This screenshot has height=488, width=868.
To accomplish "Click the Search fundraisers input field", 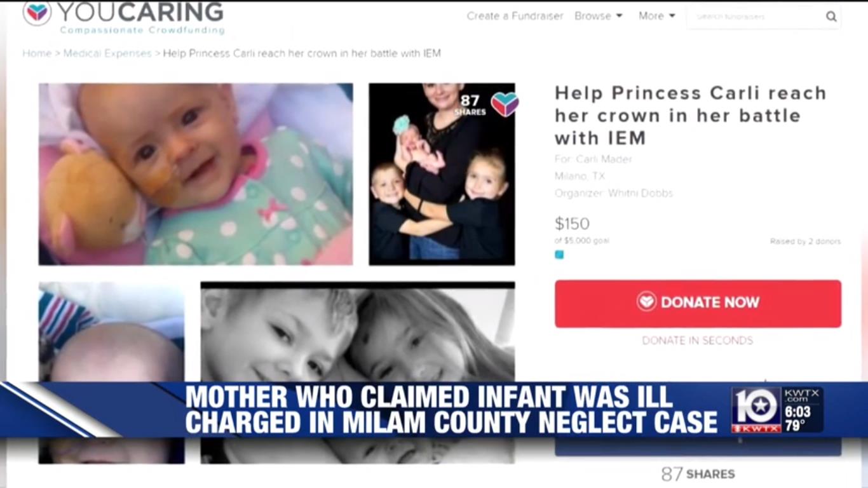I will coord(755,17).
